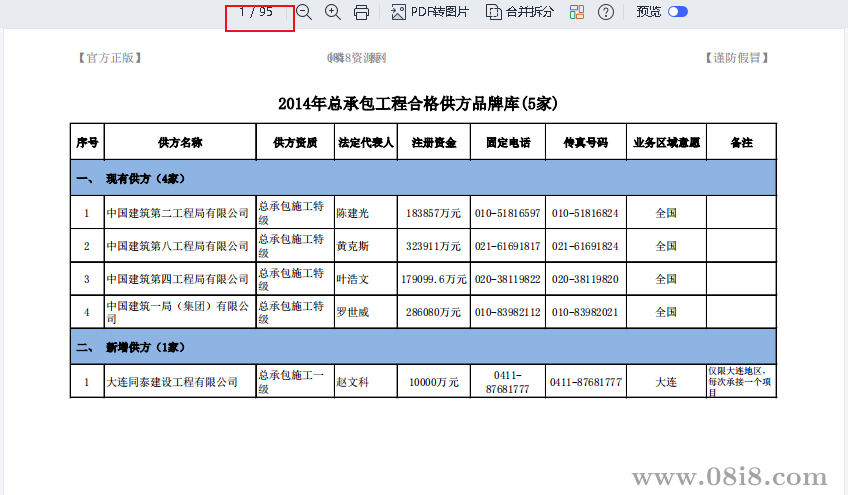
Task: Click the title 2014年总承包工程合格供方品牌库
Action: click(x=418, y=103)
